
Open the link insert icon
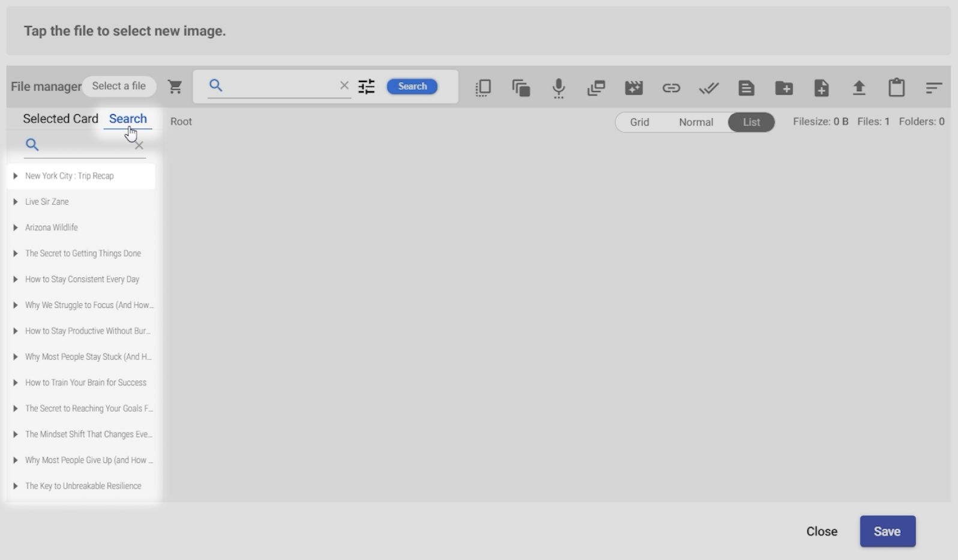click(x=671, y=88)
